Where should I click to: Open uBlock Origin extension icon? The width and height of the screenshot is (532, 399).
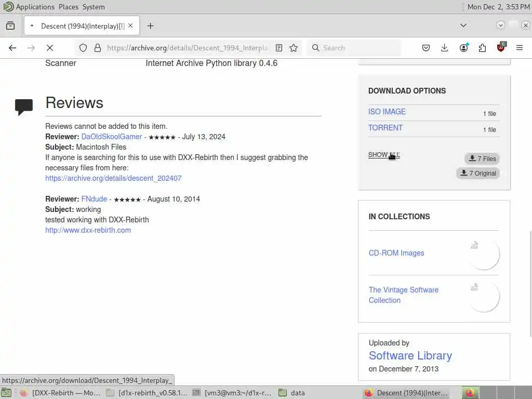pos(501,47)
